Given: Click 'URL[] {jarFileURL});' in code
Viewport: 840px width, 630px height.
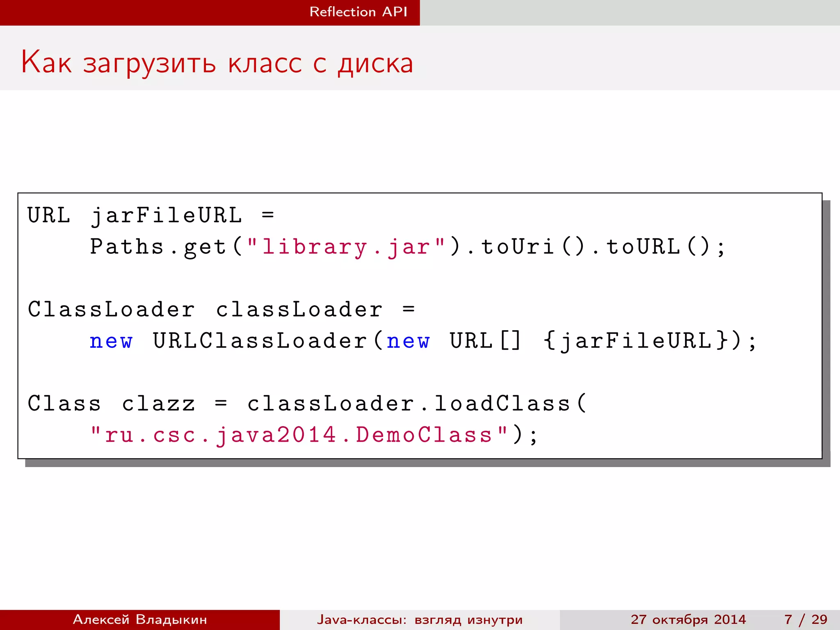Looking at the screenshot, I should click(x=603, y=341).
